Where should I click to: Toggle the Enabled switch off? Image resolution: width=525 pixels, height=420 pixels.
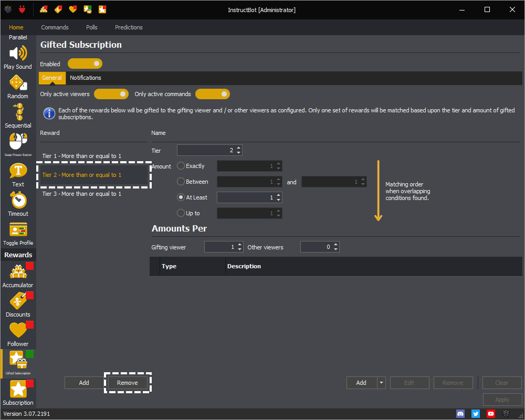click(x=85, y=64)
